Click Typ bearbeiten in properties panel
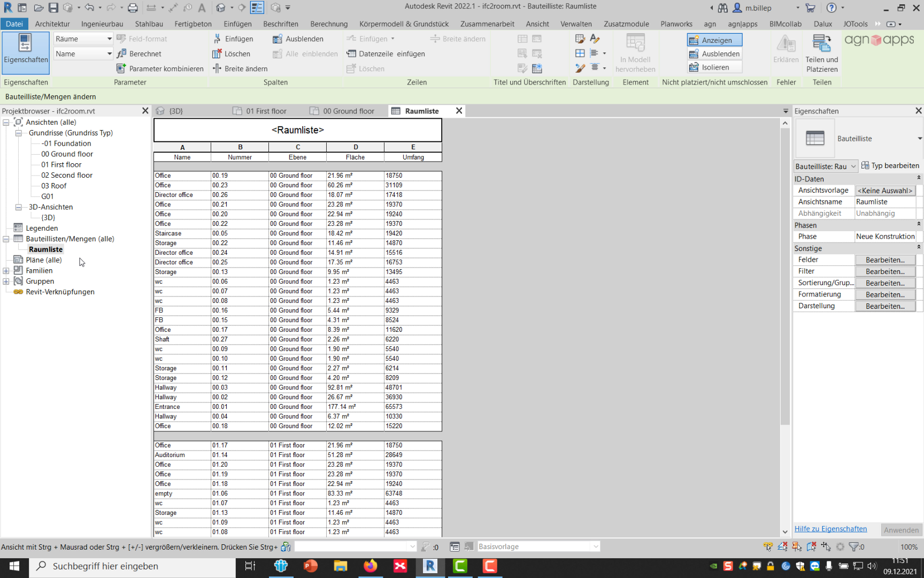924x578 pixels. [x=890, y=166]
